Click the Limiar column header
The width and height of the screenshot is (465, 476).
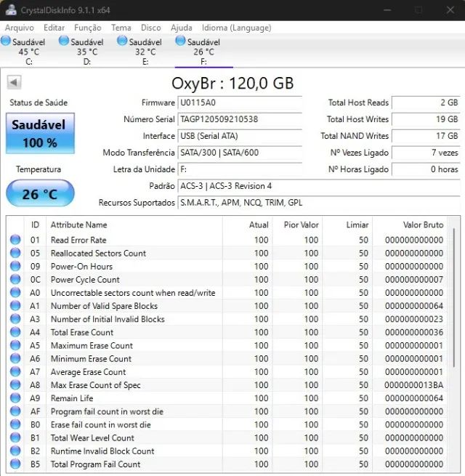[347, 225]
